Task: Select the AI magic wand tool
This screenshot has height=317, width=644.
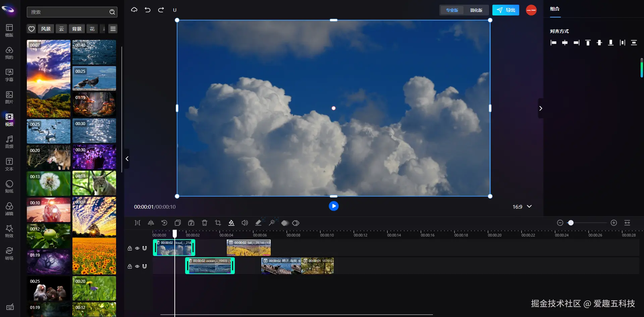Action: tap(272, 223)
